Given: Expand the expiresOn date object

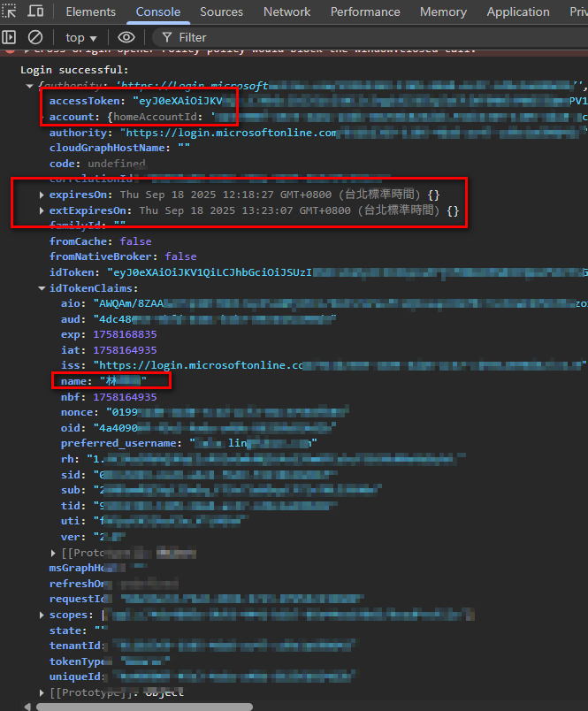Looking at the screenshot, I should click(x=42, y=195).
